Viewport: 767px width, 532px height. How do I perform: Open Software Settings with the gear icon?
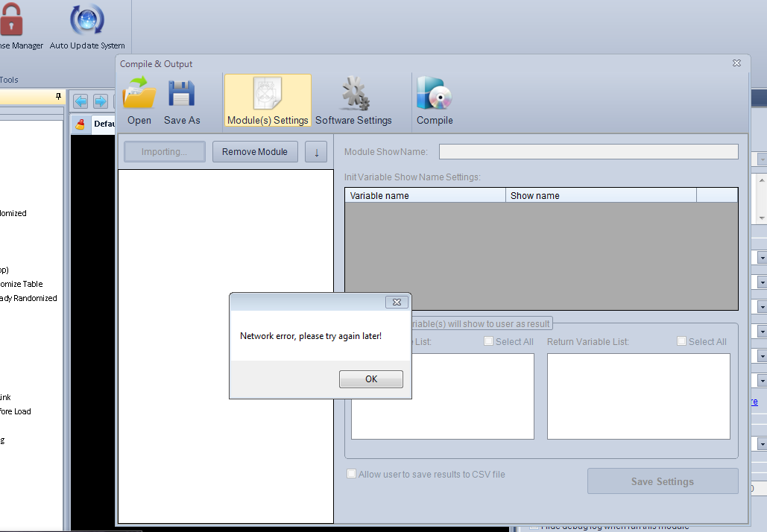[x=353, y=101]
